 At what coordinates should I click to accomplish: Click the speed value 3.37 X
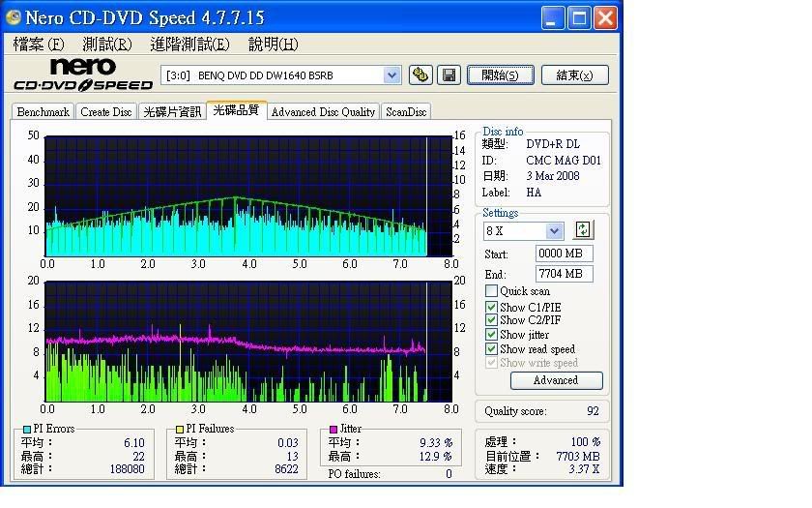coord(584,469)
